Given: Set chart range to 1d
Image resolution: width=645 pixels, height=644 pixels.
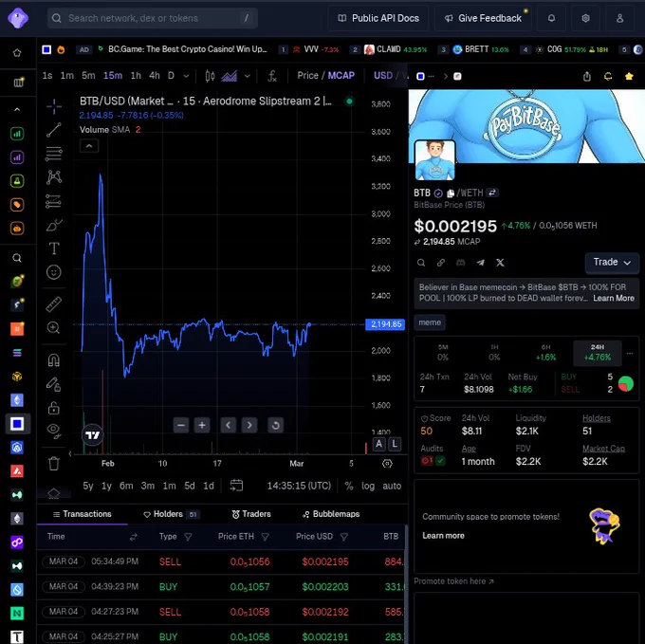Looking at the screenshot, I should [209, 487].
